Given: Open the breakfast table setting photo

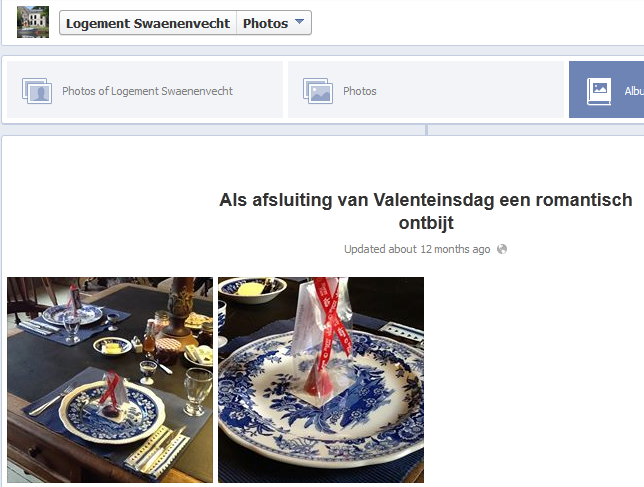Looking at the screenshot, I should [110, 380].
